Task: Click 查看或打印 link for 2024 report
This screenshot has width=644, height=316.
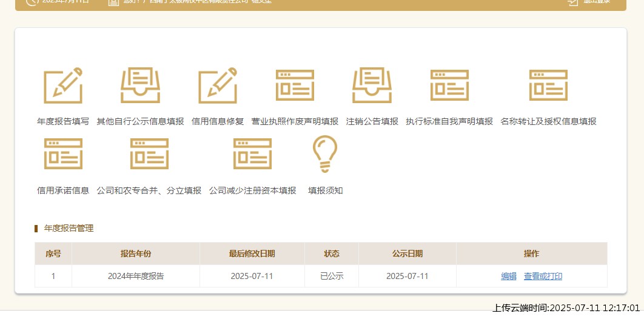Action: pos(543,276)
